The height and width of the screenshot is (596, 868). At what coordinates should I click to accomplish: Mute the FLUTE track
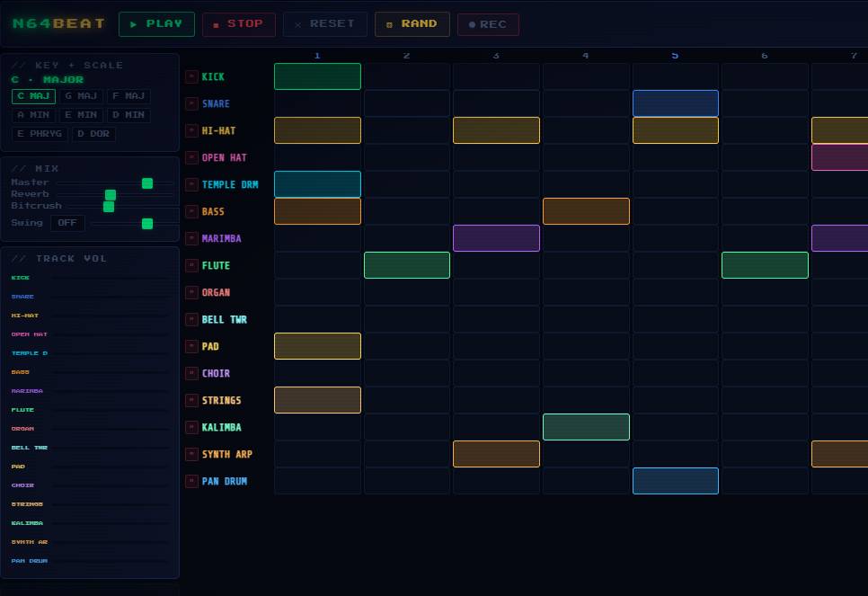pyautogui.click(x=191, y=265)
